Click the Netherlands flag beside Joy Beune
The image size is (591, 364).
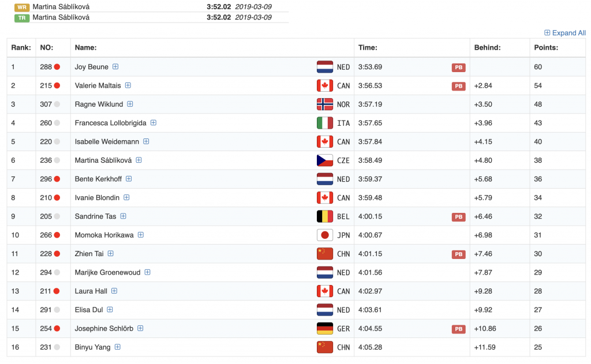(325, 67)
